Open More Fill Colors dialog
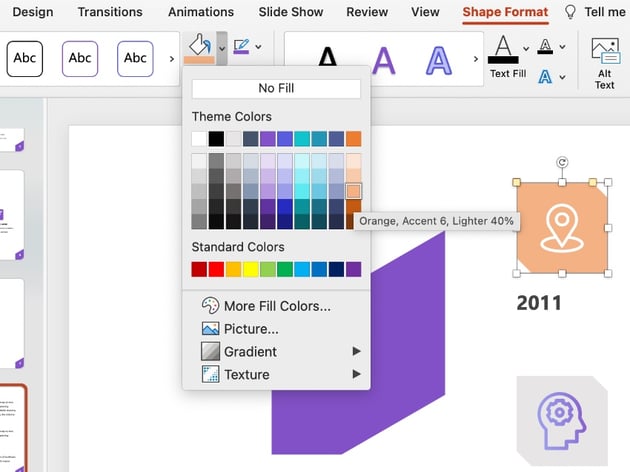The width and height of the screenshot is (630, 472). 276,306
